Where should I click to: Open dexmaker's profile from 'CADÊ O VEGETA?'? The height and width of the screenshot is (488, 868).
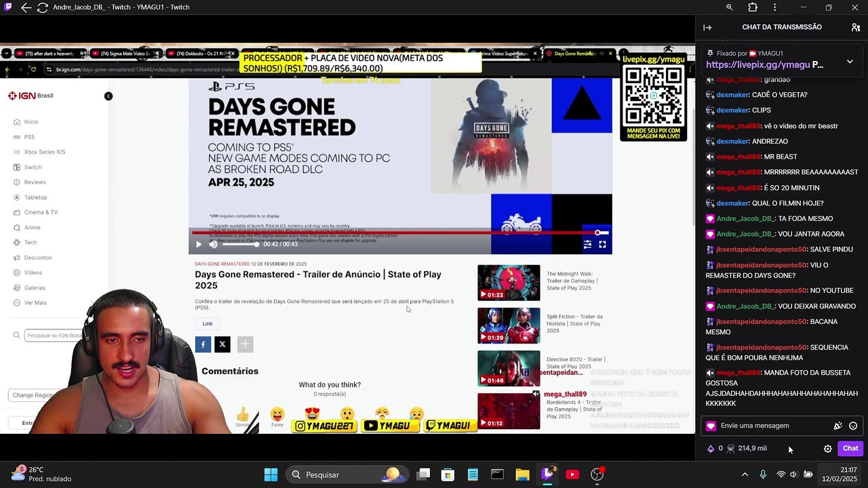[x=732, y=95]
